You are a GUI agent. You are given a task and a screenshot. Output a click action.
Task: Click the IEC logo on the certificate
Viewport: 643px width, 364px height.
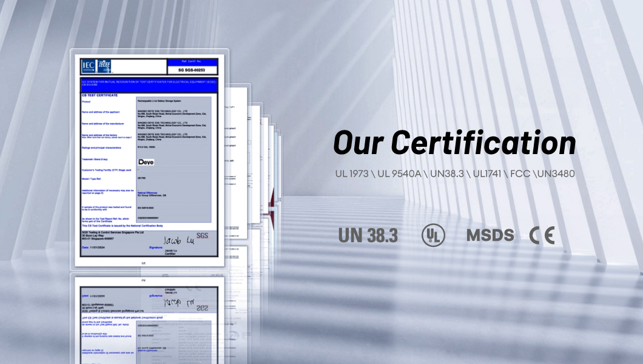click(88, 66)
